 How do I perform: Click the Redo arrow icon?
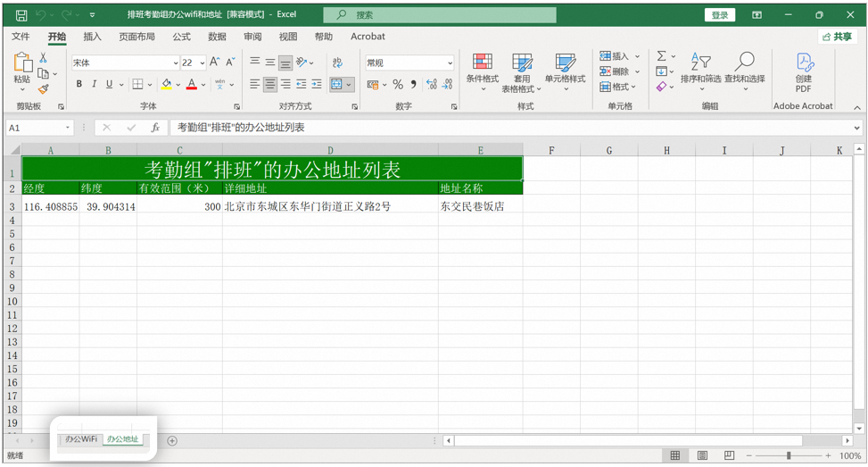pos(66,15)
